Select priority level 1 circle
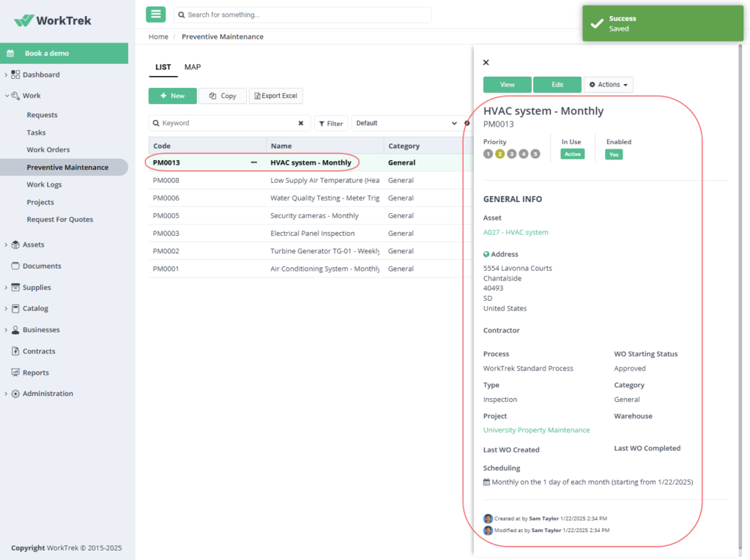750x560 pixels. [488, 154]
